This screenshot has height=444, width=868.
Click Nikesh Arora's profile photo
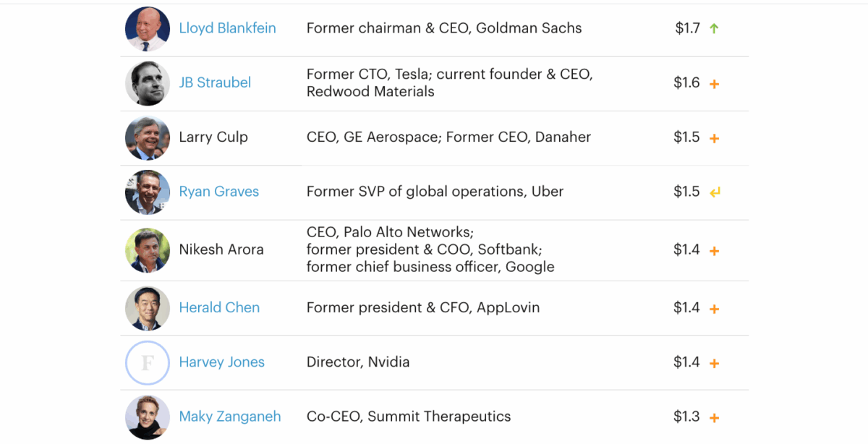point(148,250)
